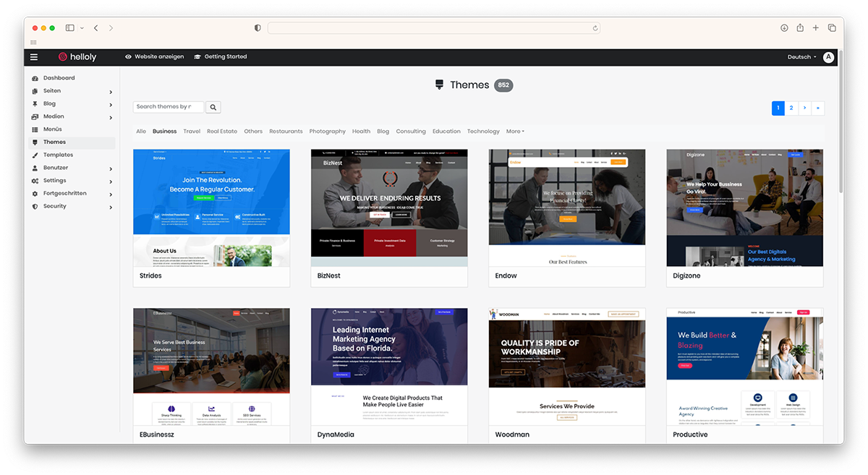Toggle the Safari sidebar icon
Screen dimensions: 868x475
[x=70, y=27]
